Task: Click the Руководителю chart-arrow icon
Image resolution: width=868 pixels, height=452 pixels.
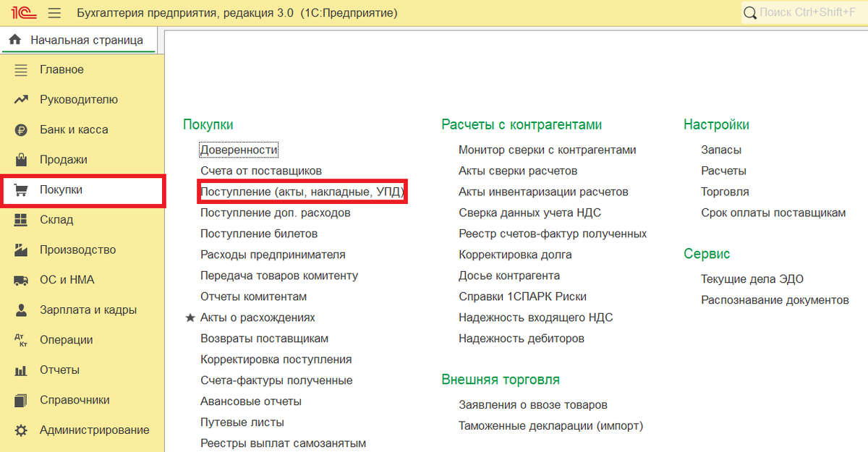Action: [x=21, y=100]
